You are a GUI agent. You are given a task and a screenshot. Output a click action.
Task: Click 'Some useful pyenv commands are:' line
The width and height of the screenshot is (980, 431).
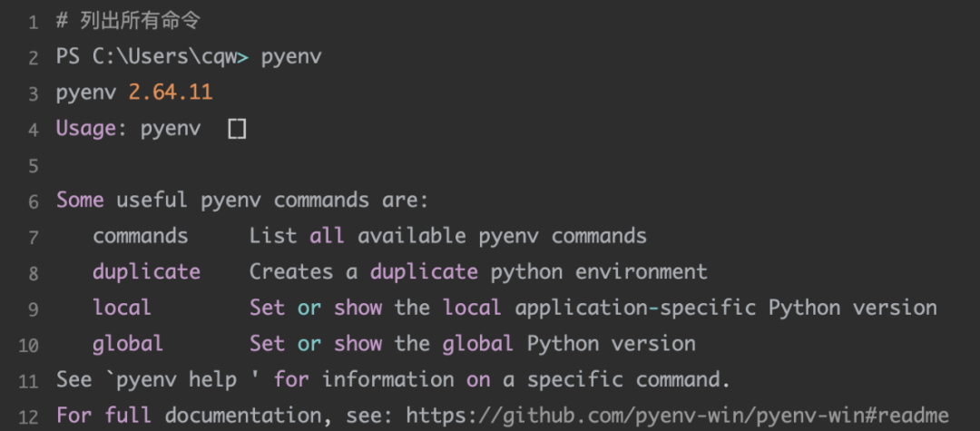[x=242, y=201]
